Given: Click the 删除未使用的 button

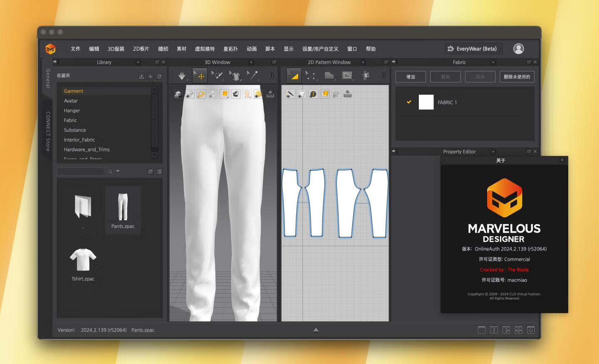Looking at the screenshot, I should pos(517,77).
